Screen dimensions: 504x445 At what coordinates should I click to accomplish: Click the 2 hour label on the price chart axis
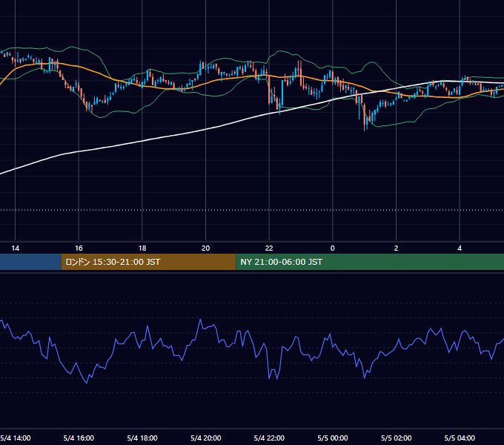click(x=396, y=248)
